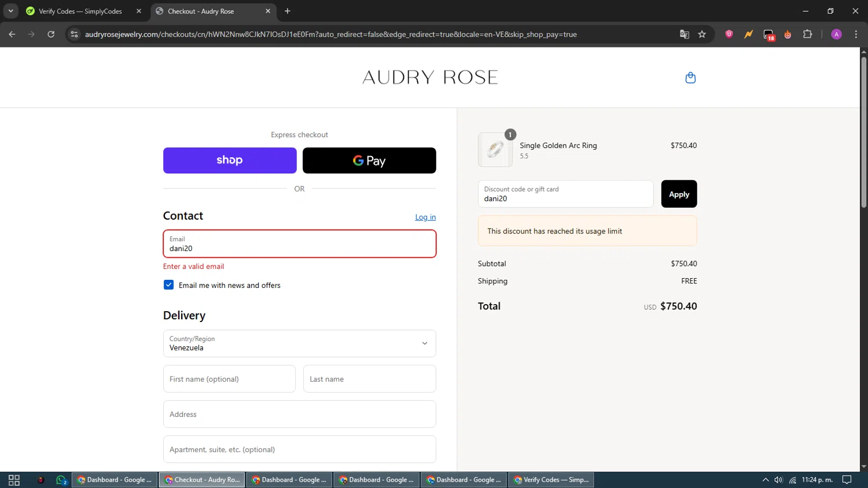This screenshot has width=868, height=488.
Task: Switch to Verify Codes — Simp taskbar window
Action: pos(551,480)
